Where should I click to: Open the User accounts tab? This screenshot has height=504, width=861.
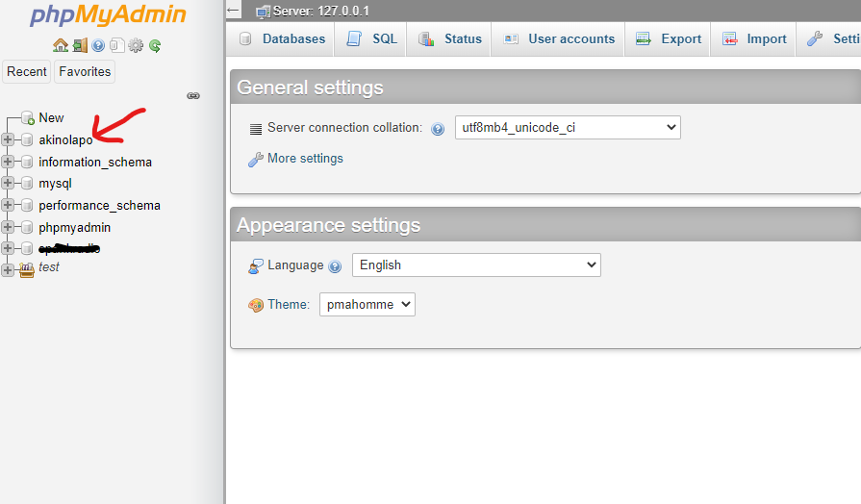[559, 39]
